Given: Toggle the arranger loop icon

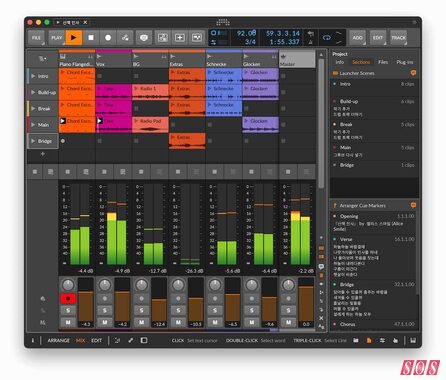Looking at the screenshot, I should click(x=327, y=38).
